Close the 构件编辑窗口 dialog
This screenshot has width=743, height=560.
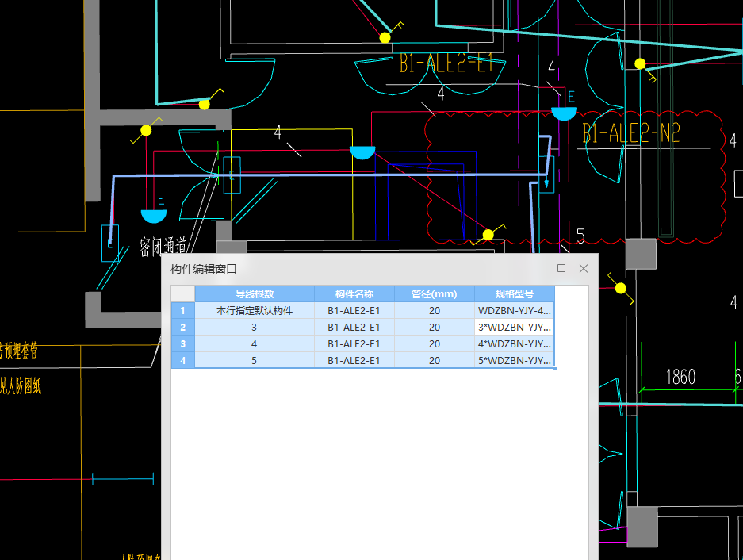(x=584, y=268)
